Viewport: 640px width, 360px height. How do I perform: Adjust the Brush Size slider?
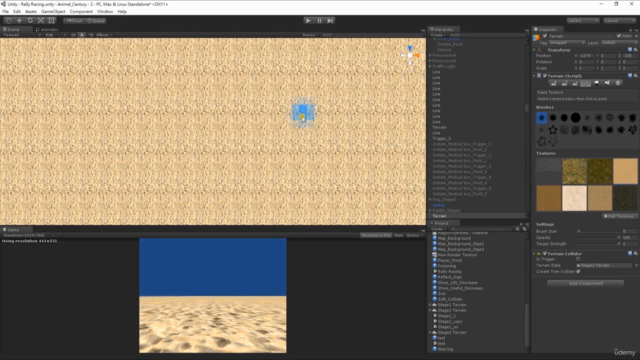coord(599,231)
